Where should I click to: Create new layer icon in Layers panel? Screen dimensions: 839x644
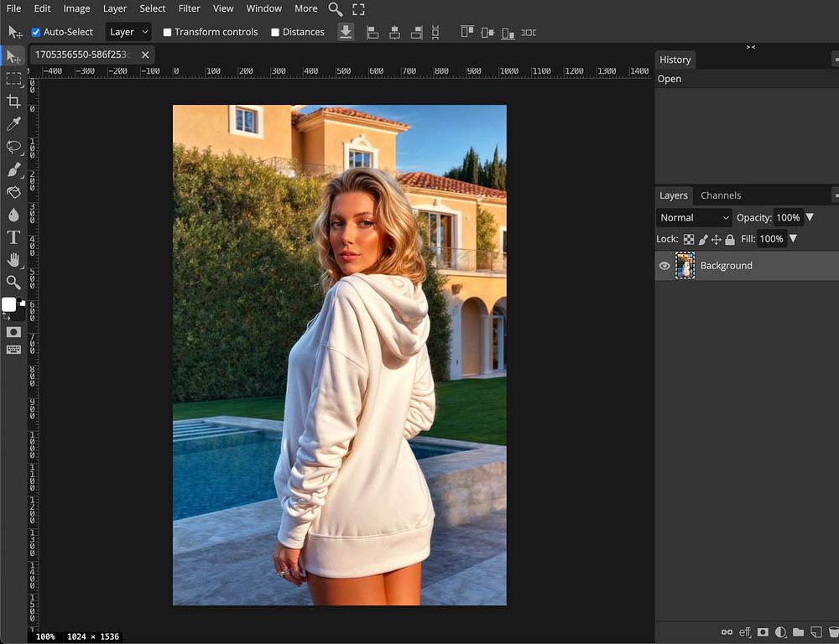tap(816, 632)
